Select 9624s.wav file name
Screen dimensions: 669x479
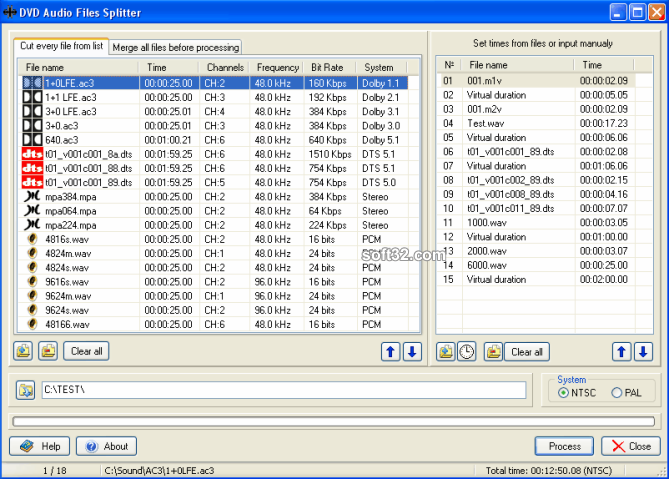tap(67, 310)
